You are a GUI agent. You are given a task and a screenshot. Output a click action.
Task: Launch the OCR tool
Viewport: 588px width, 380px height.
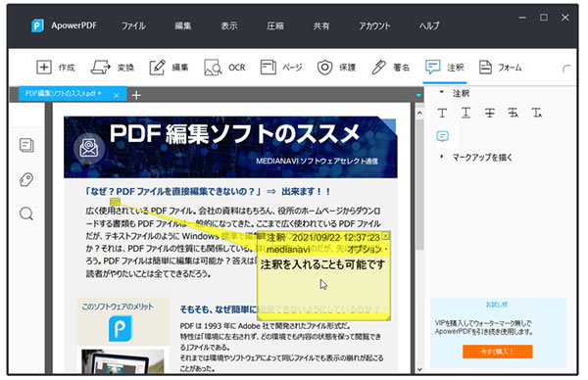click(224, 68)
